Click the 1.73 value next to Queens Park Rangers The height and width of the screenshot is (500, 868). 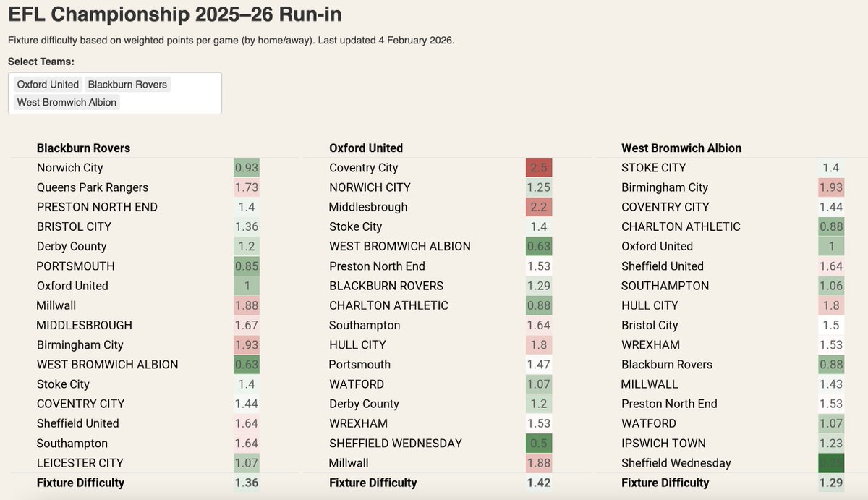tap(247, 187)
